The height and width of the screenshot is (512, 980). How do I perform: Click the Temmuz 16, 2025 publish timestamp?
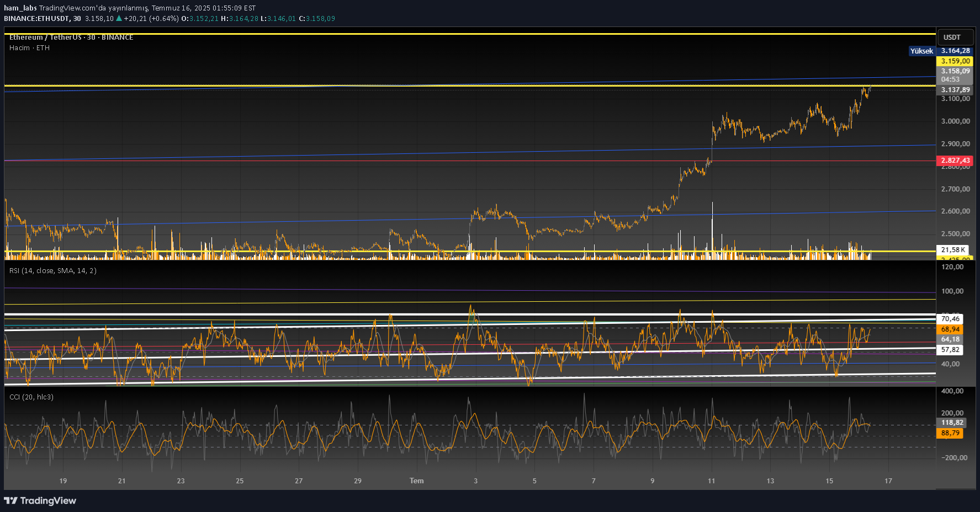point(203,8)
